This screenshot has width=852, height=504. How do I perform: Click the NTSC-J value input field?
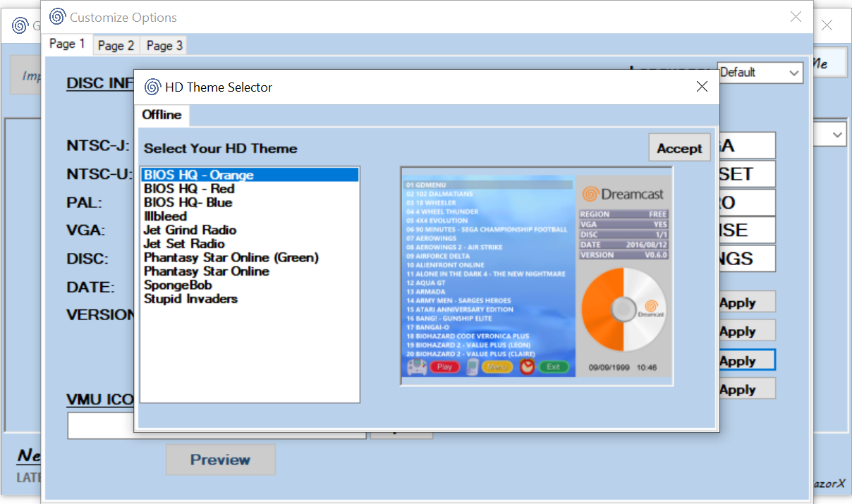[748, 145]
